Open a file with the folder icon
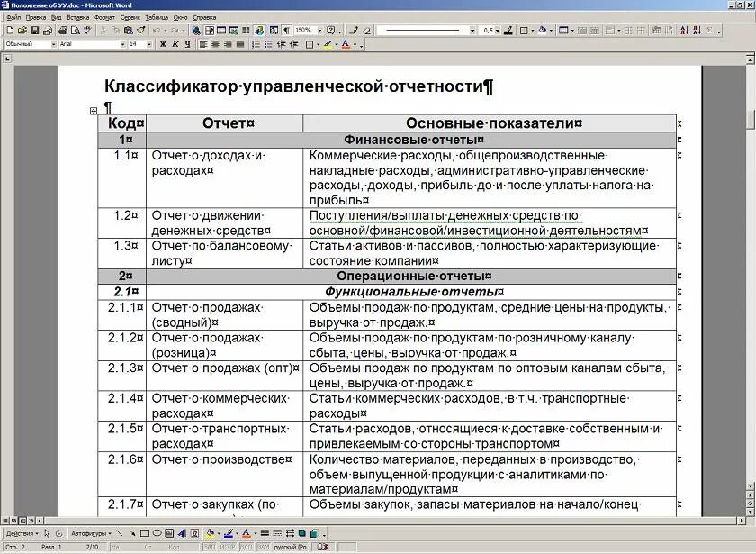Screen dimensions: 756x554 (22, 31)
